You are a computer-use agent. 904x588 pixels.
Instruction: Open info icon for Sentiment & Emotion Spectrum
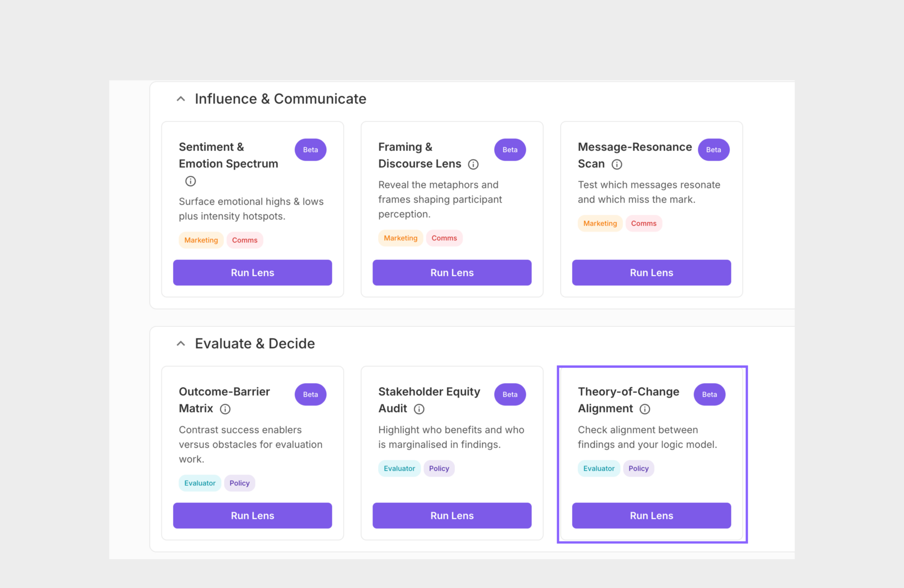(x=190, y=181)
